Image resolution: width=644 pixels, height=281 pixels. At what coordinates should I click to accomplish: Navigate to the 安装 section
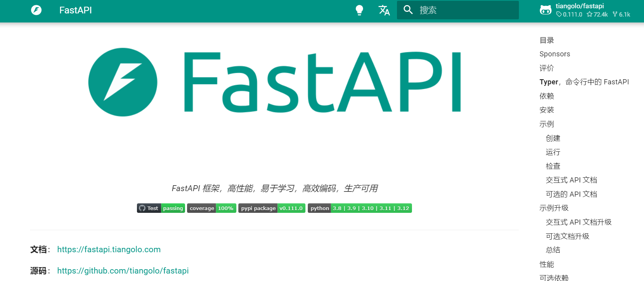point(547,110)
